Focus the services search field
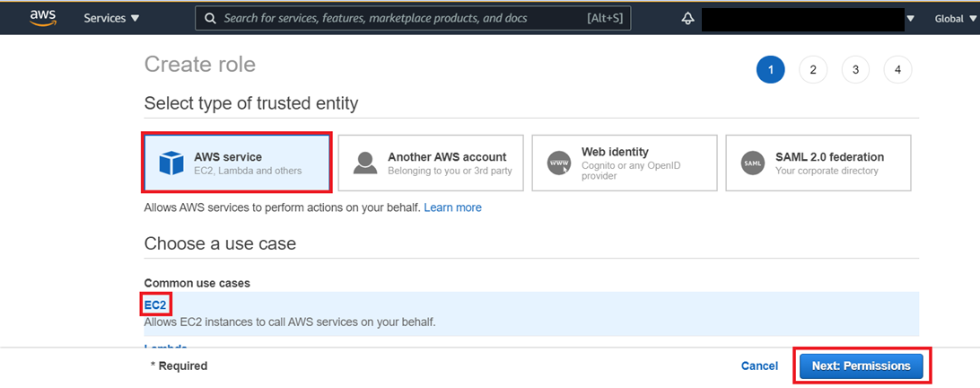Image resolution: width=980 pixels, height=388 pixels. [413, 19]
